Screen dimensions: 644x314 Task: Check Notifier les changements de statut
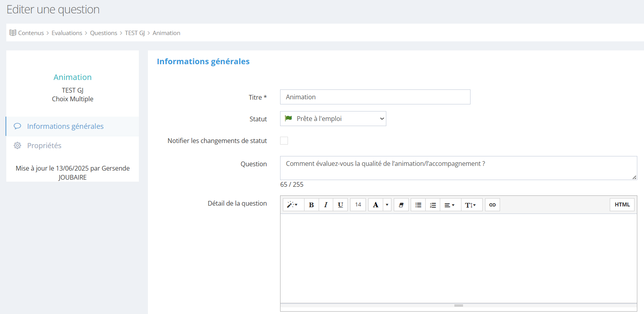pyautogui.click(x=284, y=141)
